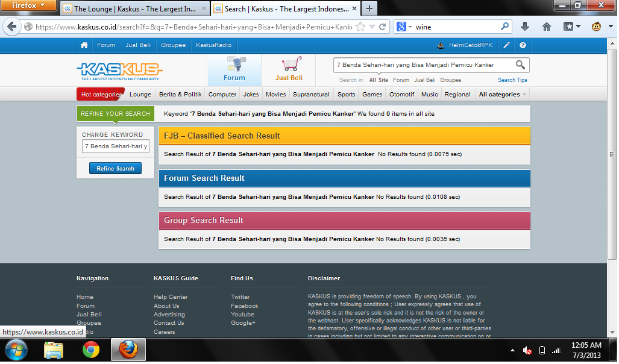Open the Jual Beli shopping cart tab

click(289, 70)
